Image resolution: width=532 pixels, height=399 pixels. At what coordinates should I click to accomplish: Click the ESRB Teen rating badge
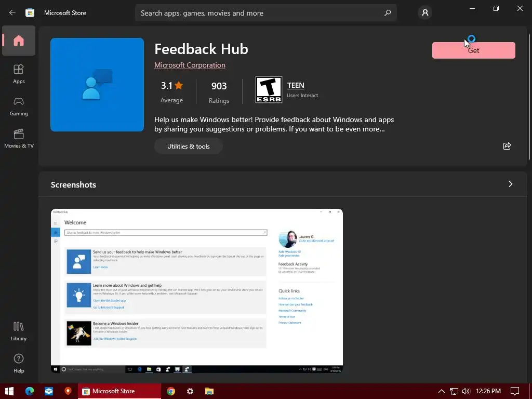[x=269, y=89]
